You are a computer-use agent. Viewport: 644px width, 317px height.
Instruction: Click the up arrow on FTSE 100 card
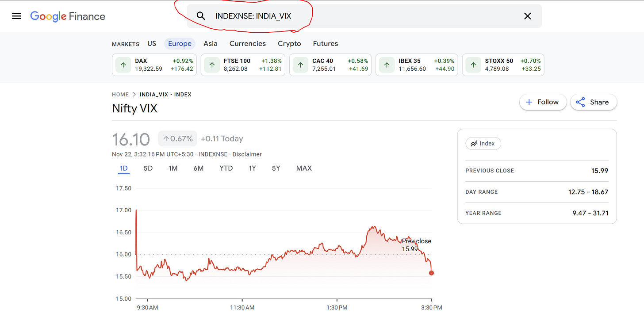coord(212,65)
